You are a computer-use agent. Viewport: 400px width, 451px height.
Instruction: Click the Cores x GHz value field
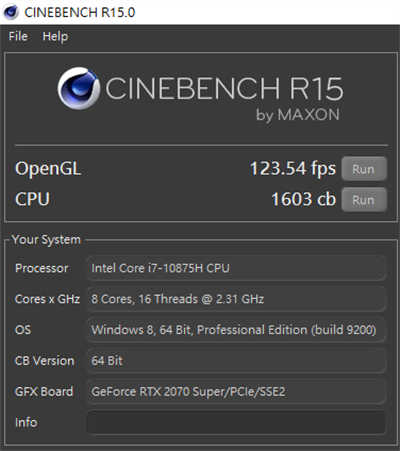[236, 299]
